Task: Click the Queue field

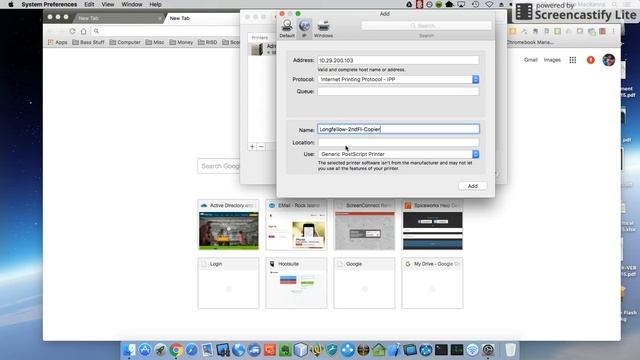Action: click(x=398, y=91)
